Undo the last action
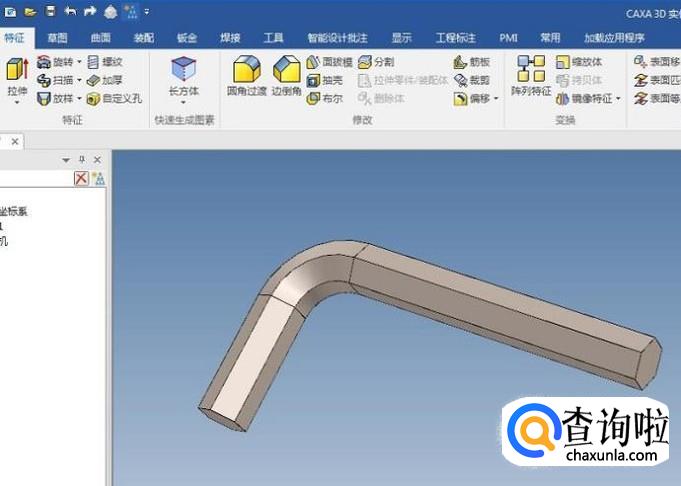The width and height of the screenshot is (681, 486). [x=70, y=11]
